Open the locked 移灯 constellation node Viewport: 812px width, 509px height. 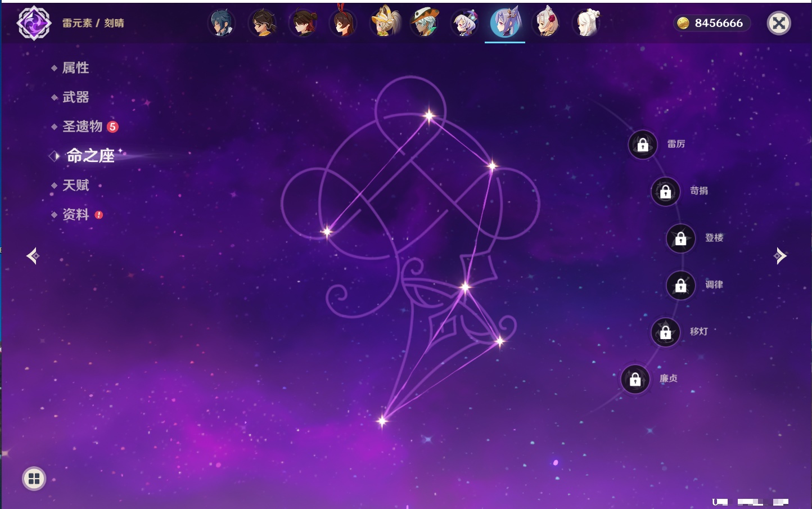click(x=666, y=332)
